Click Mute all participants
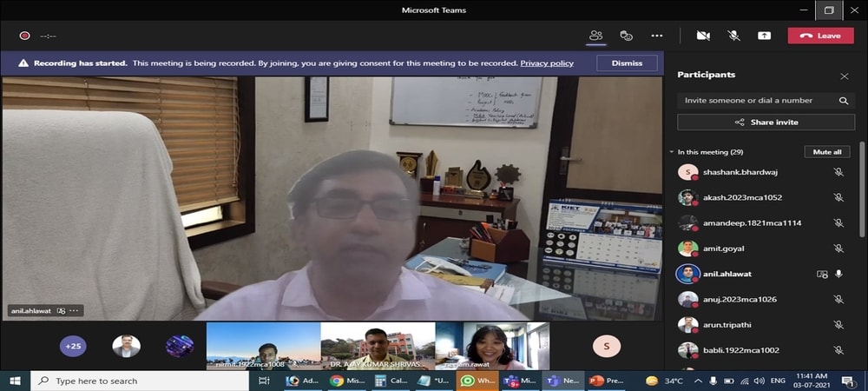 click(x=825, y=152)
